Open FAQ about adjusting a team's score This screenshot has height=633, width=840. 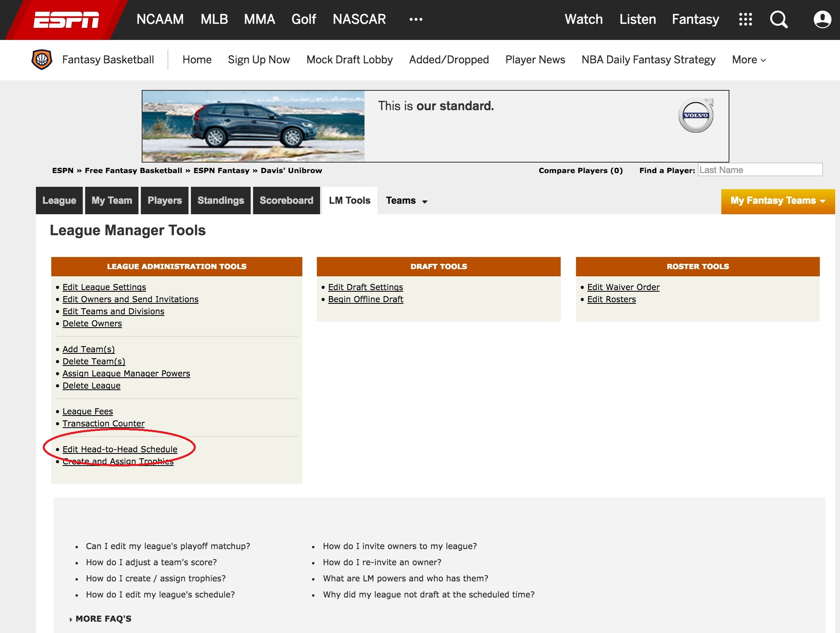pos(151,562)
